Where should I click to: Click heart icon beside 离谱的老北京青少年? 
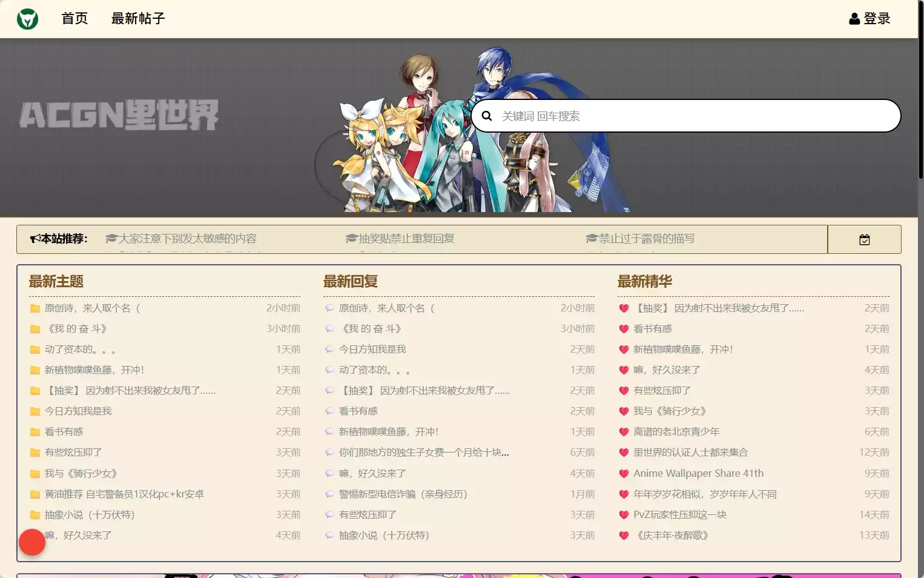(x=624, y=432)
